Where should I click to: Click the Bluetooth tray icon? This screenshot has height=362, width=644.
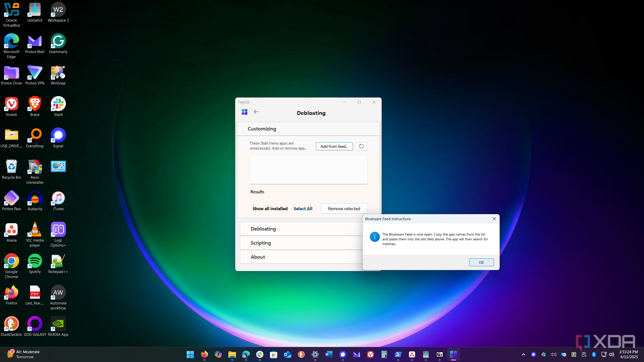click(x=594, y=354)
